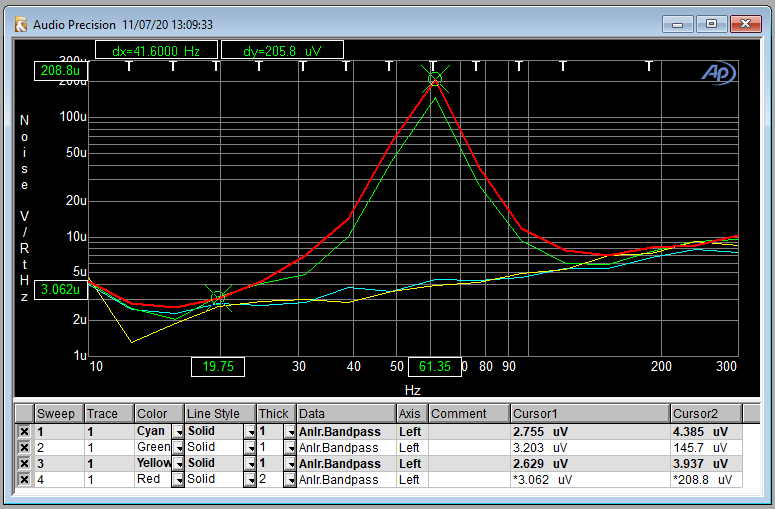Click the 200 tick label on frequency axis

661,367
